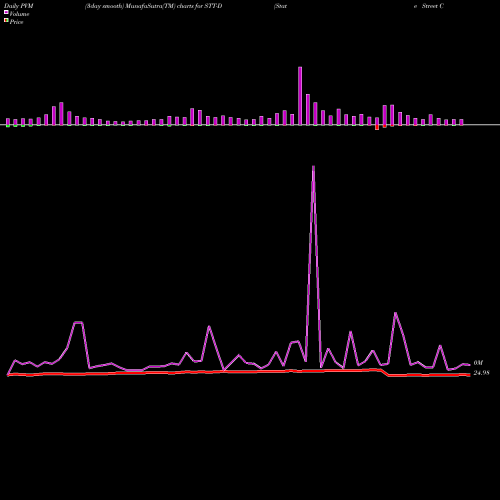The height and width of the screenshot is (500, 500).
Task: Click the Price legend color swatch
Action: [x=6, y=21]
